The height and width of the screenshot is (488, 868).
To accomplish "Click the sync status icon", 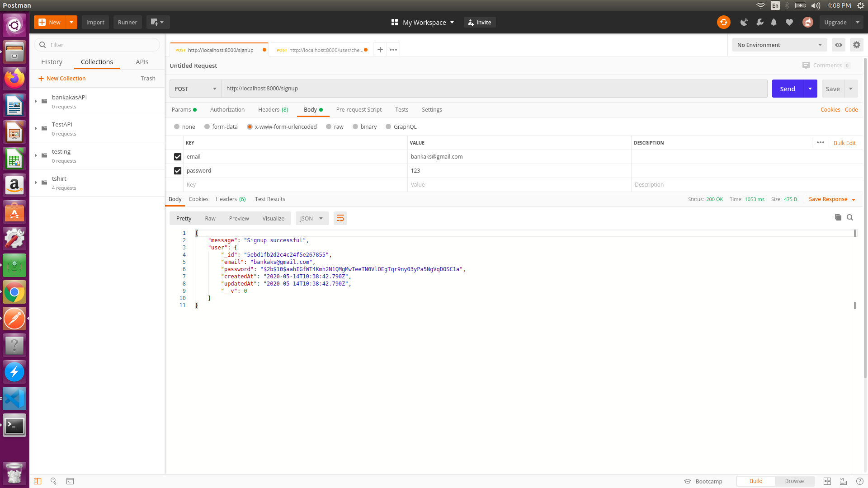I will click(723, 22).
